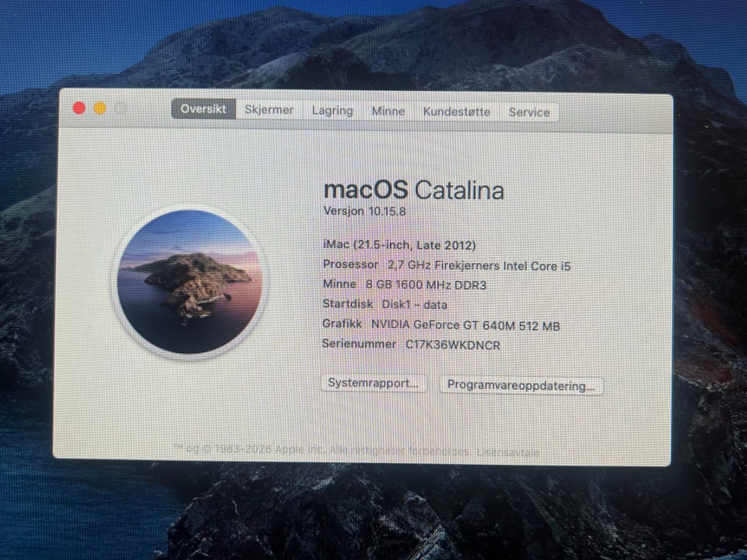Screen dimensions: 747x560
Task: Click the Versjon 10.15.8 text
Action: 364,211
